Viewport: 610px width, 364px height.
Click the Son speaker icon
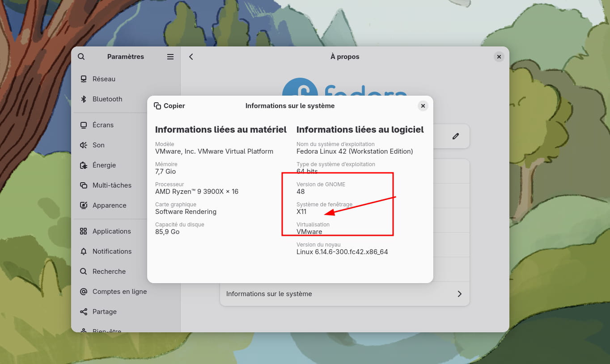[83, 145]
